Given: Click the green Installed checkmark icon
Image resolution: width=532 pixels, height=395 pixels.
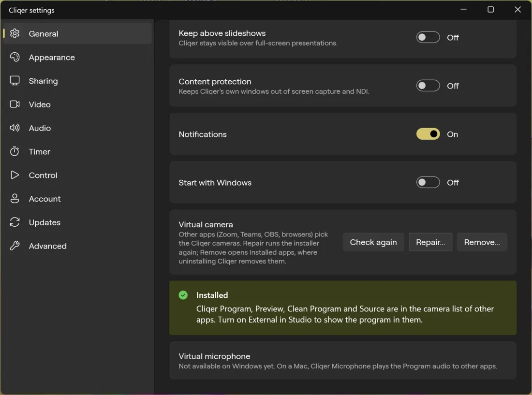Looking at the screenshot, I should point(183,295).
